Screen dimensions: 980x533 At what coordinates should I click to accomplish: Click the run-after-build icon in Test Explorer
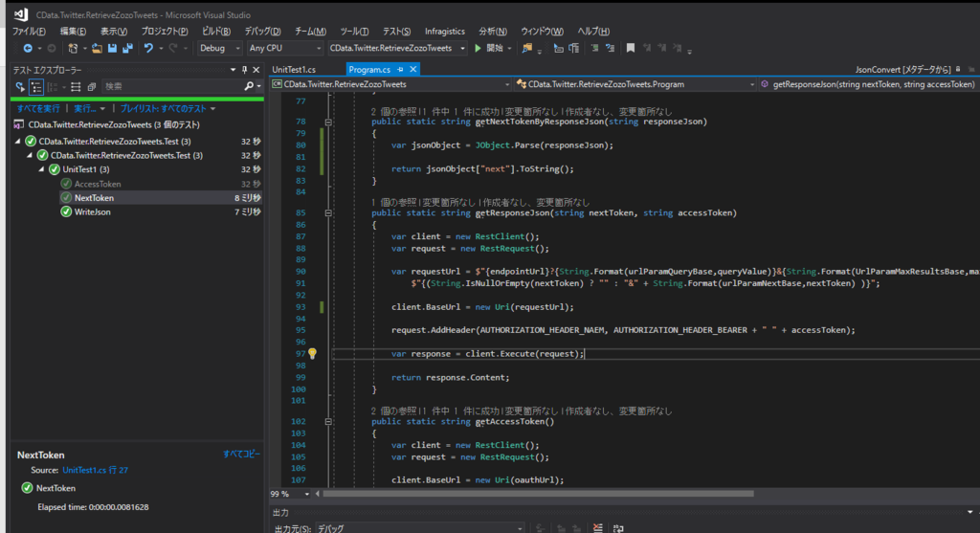click(20, 87)
